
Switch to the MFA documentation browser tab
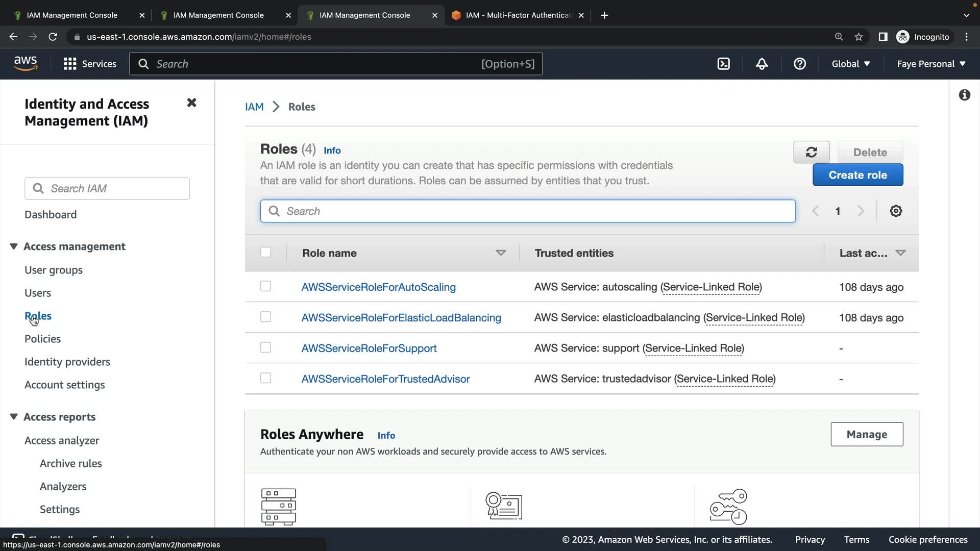click(x=518, y=15)
